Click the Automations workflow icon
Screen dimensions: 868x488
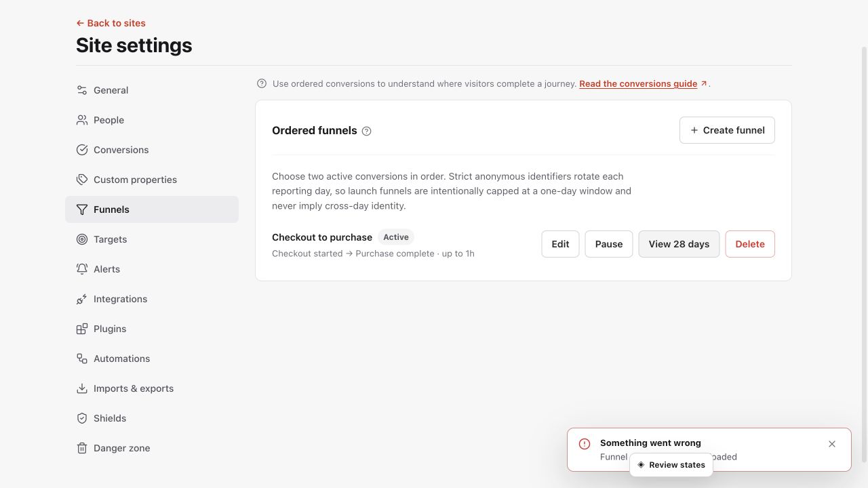(x=82, y=359)
